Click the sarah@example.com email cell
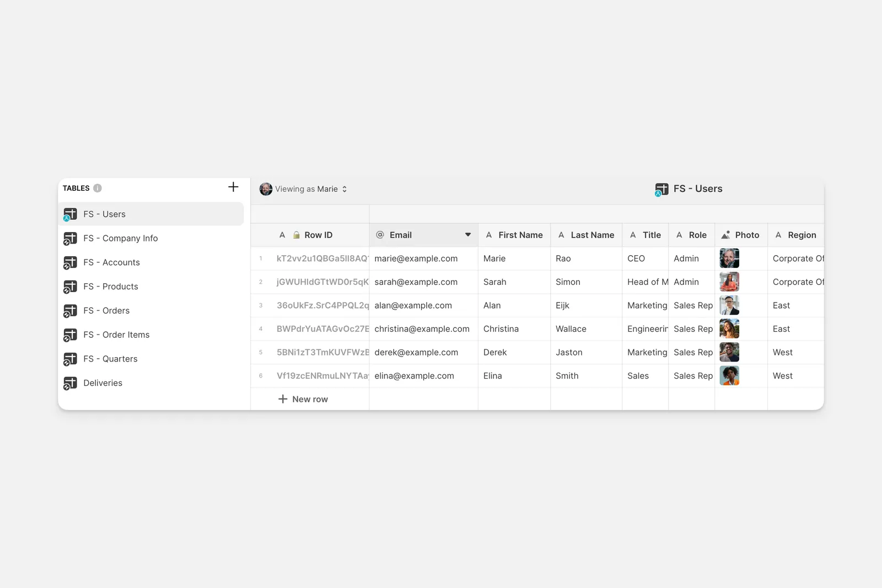Image resolution: width=882 pixels, height=588 pixels. pos(424,282)
